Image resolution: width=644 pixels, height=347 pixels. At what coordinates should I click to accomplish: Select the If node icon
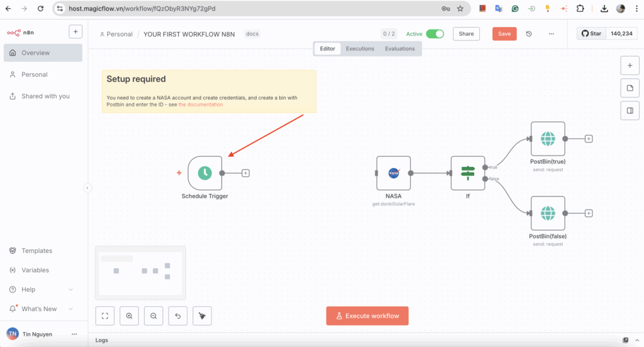click(467, 173)
